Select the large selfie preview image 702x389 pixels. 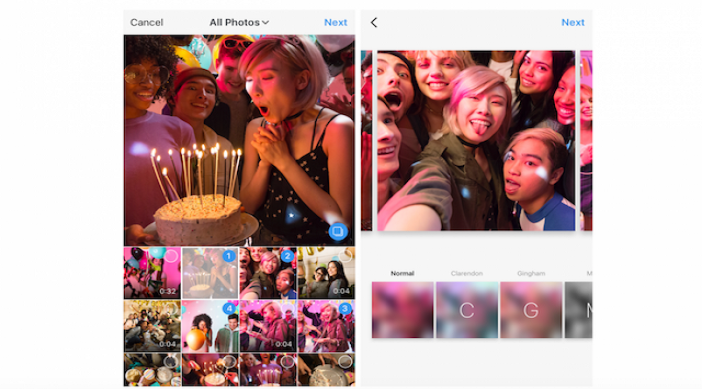476,141
